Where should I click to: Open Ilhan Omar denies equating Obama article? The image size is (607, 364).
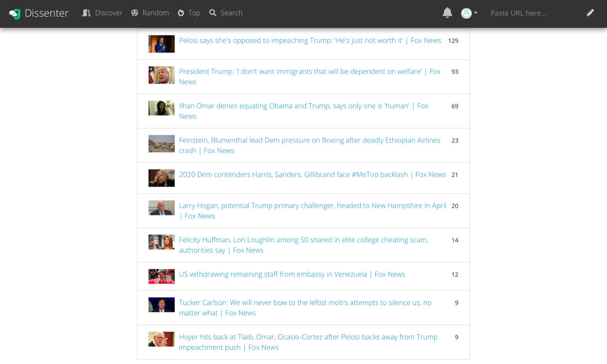(304, 111)
